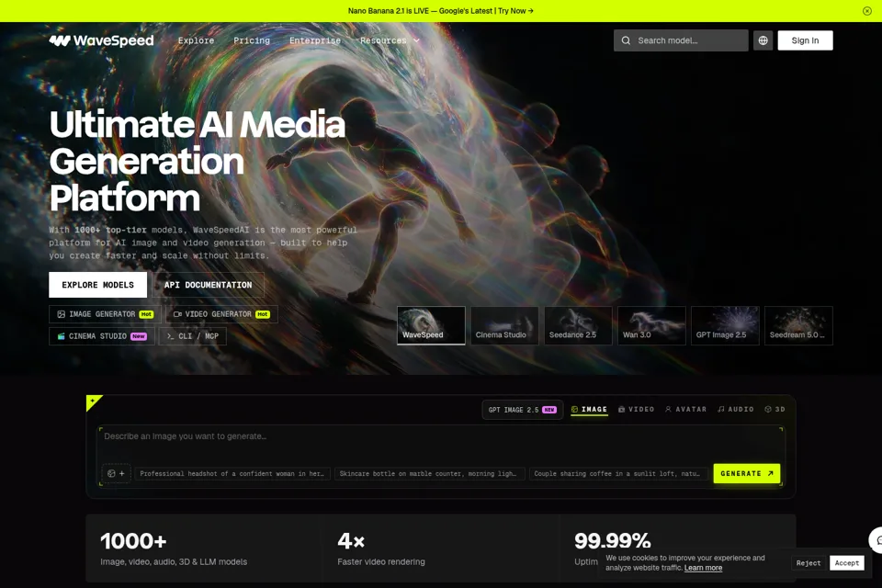
Task: Click the Generate button
Action: [746, 474]
